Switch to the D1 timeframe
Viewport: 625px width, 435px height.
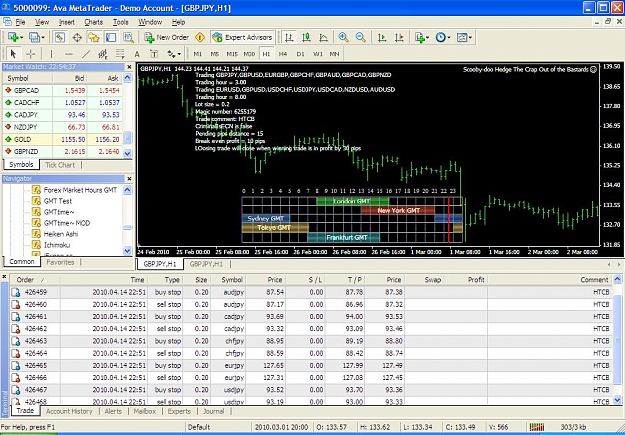(300, 54)
